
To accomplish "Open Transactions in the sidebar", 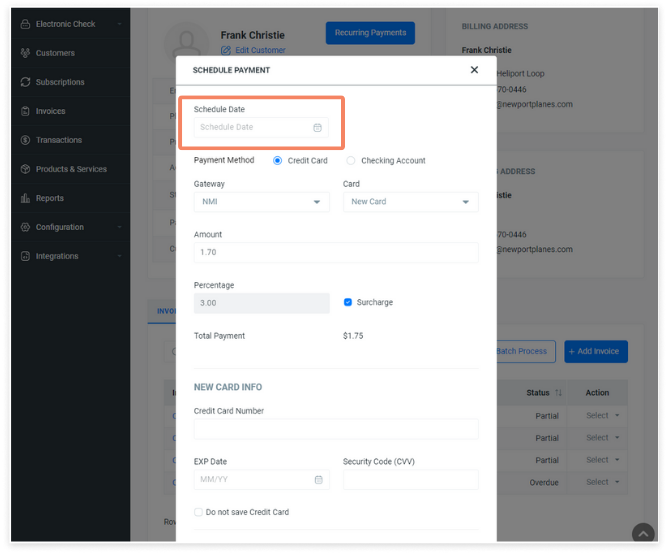I will pos(59,140).
